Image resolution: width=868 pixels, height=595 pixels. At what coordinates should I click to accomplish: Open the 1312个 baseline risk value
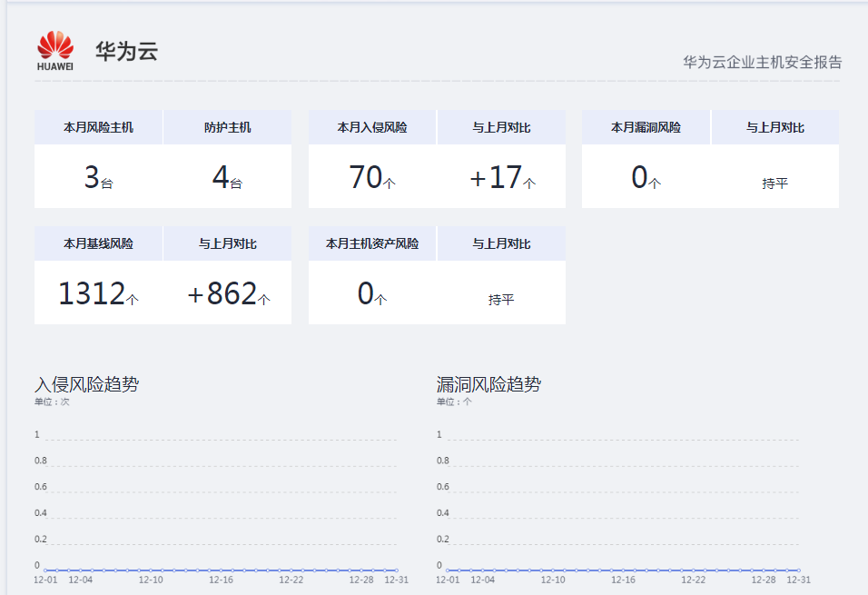point(98,294)
